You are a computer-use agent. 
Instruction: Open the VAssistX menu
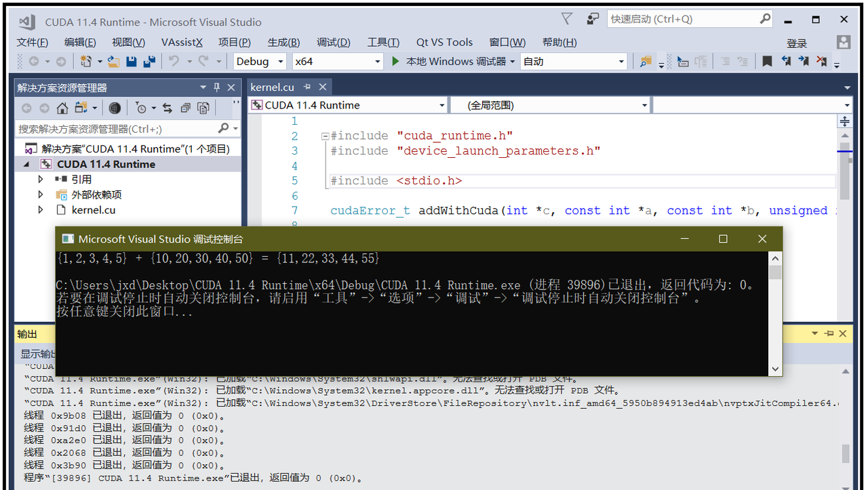click(182, 42)
